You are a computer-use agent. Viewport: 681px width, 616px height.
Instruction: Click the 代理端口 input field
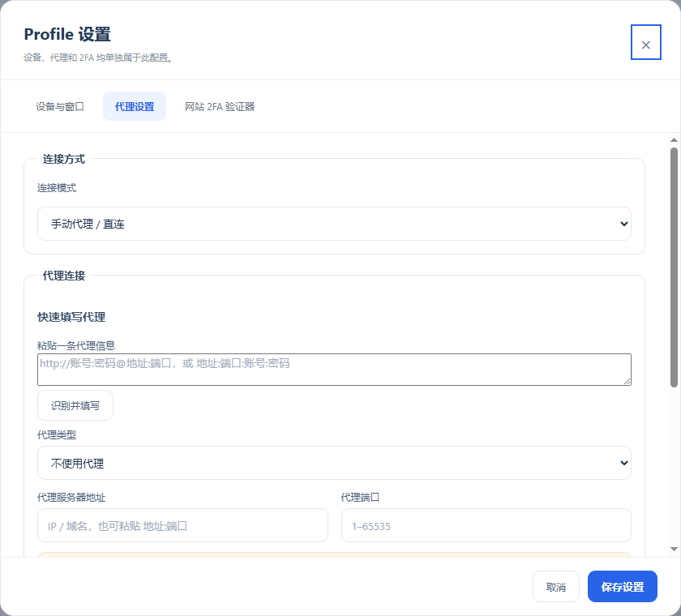[x=486, y=525]
